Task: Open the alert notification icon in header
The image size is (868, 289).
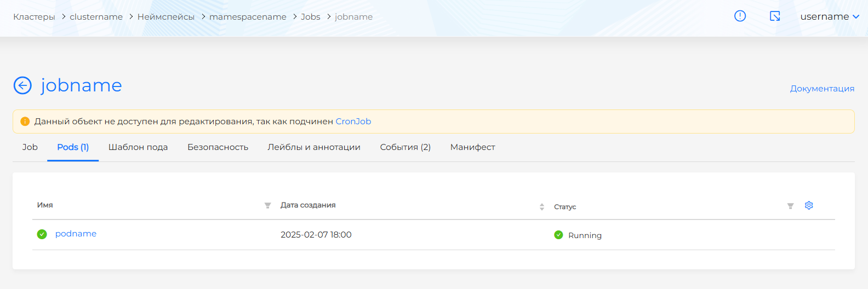Action: [740, 16]
